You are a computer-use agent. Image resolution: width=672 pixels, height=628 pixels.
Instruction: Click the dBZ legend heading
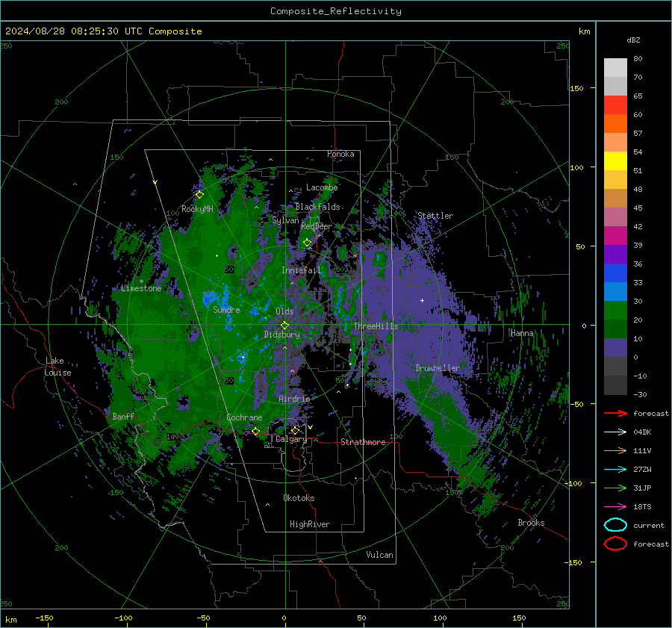click(633, 40)
